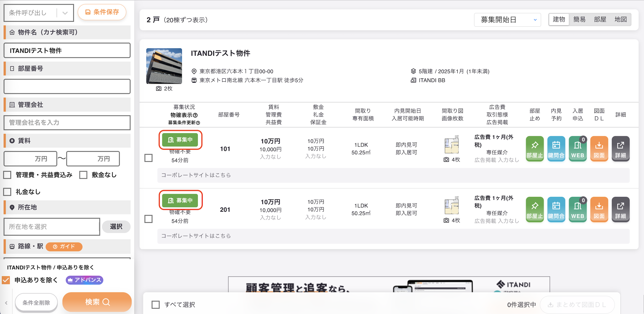Click 鍵問合 calendar button for room 101
The width and height of the screenshot is (644, 314).
pos(556,149)
